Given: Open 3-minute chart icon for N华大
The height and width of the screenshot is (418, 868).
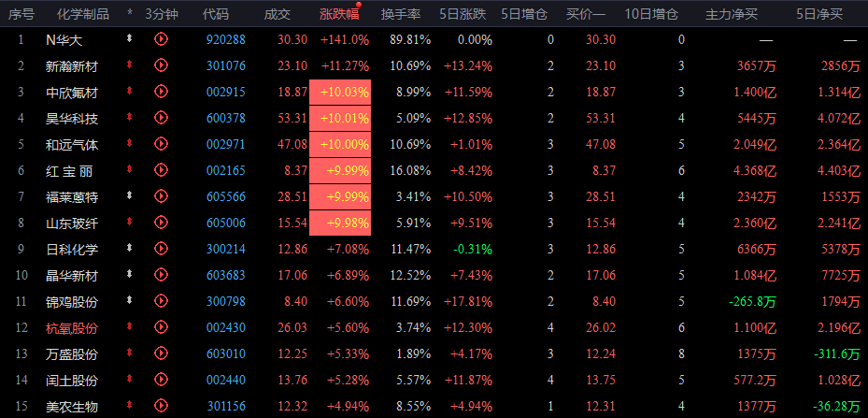Looking at the screenshot, I should tap(161, 38).
